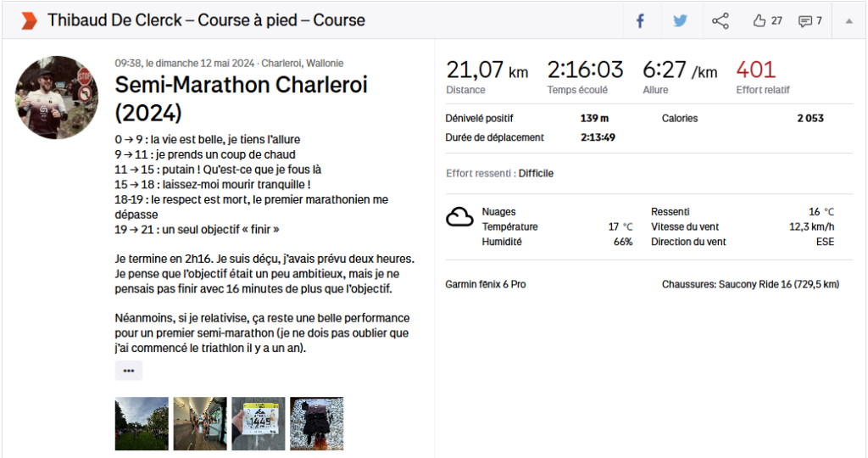This screenshot has height=458, width=868.
Task: Open the race bib 1449 photo
Action: 259,423
